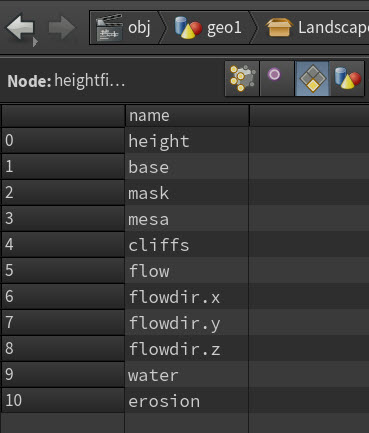The width and height of the screenshot is (369, 433).
Task: Click the cliffs name cell
Action: coord(187,245)
